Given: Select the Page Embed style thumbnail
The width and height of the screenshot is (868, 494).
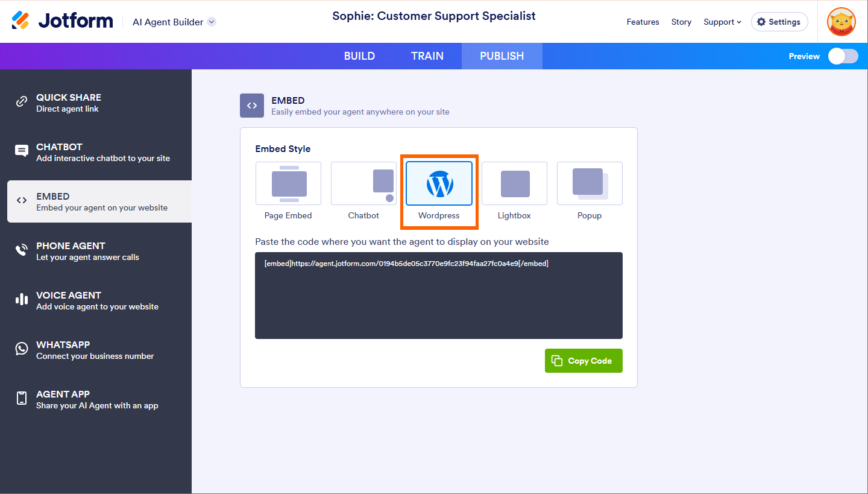Looking at the screenshot, I should pos(288,183).
